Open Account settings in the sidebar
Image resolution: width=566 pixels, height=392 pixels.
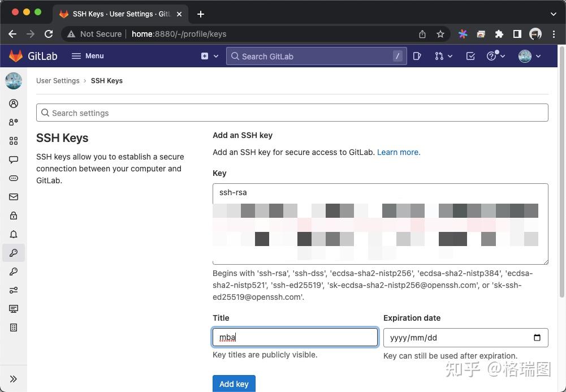click(x=14, y=122)
